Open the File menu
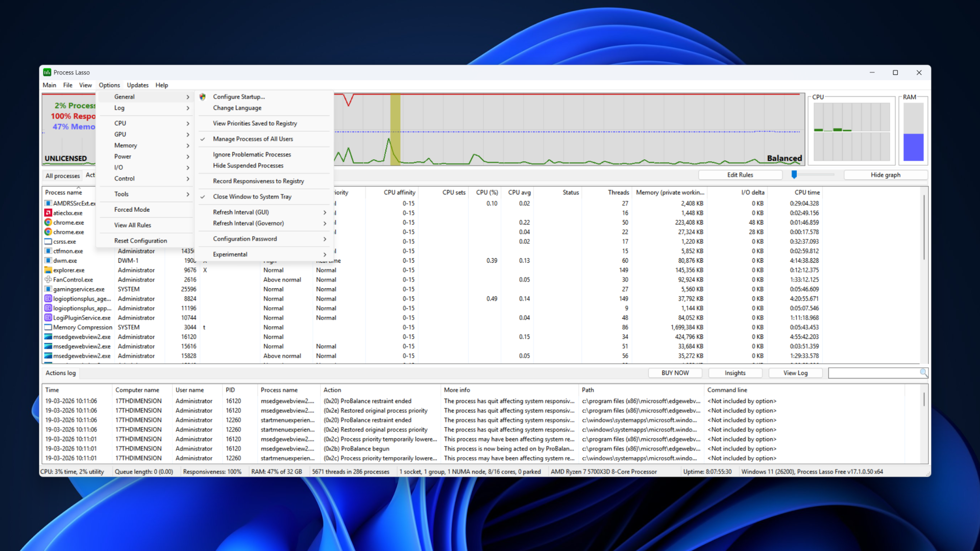 click(68, 85)
